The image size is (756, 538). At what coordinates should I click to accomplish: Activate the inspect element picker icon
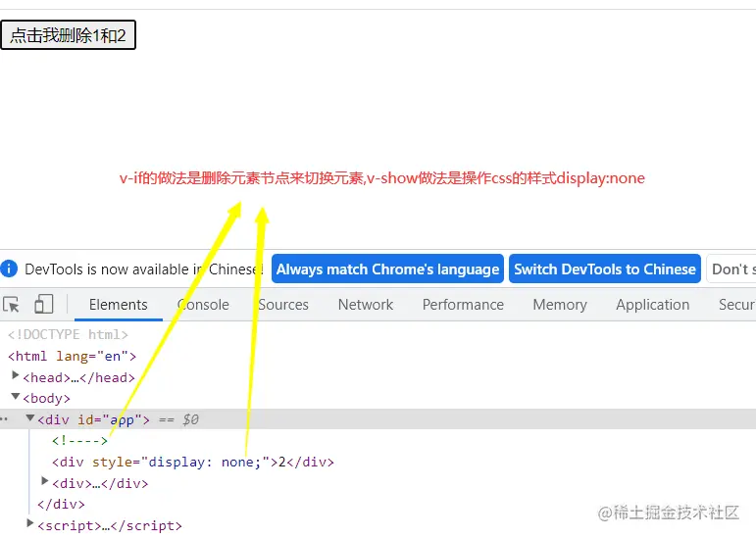(11, 305)
